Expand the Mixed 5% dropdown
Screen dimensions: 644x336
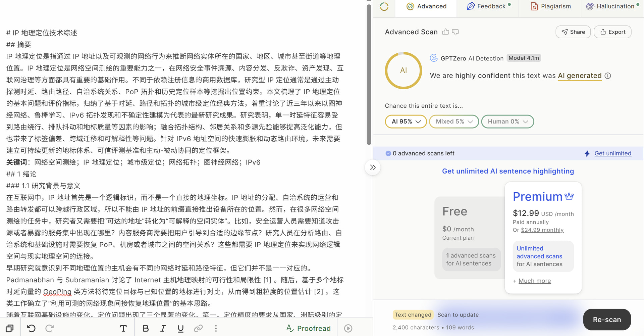point(454,122)
